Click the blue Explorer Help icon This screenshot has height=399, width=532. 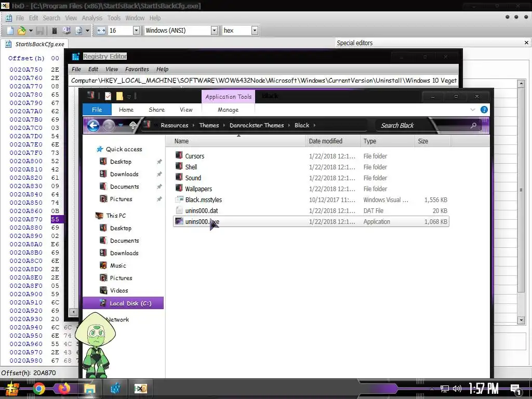click(x=484, y=110)
